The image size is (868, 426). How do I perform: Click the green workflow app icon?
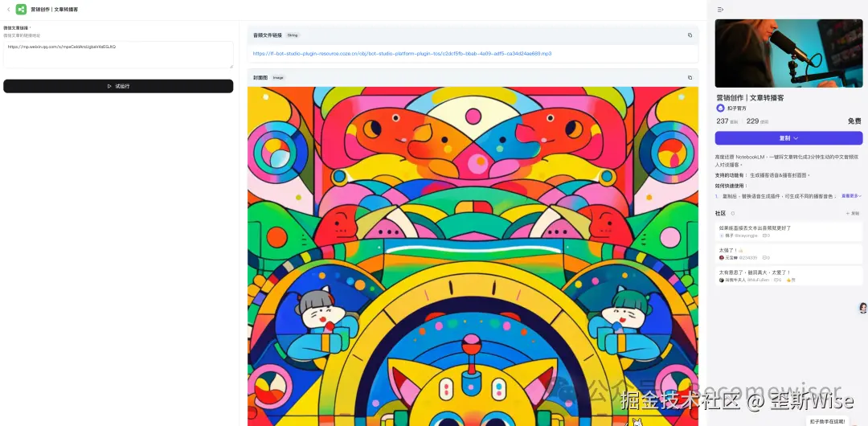pos(21,10)
